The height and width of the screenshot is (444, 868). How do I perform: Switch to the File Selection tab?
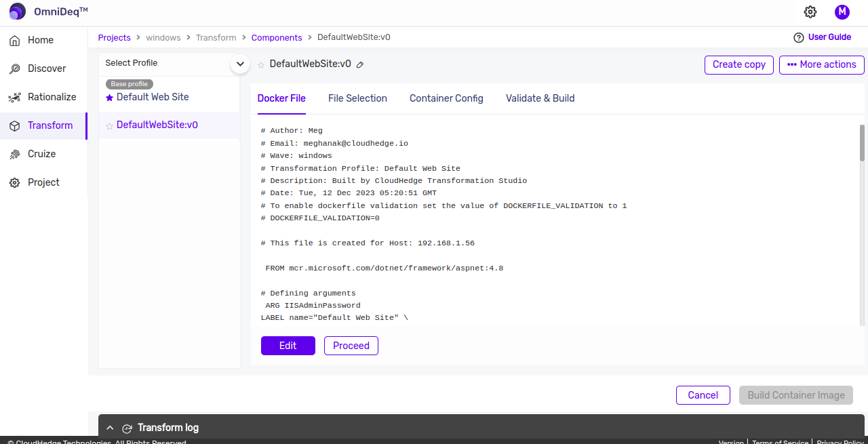(x=357, y=98)
